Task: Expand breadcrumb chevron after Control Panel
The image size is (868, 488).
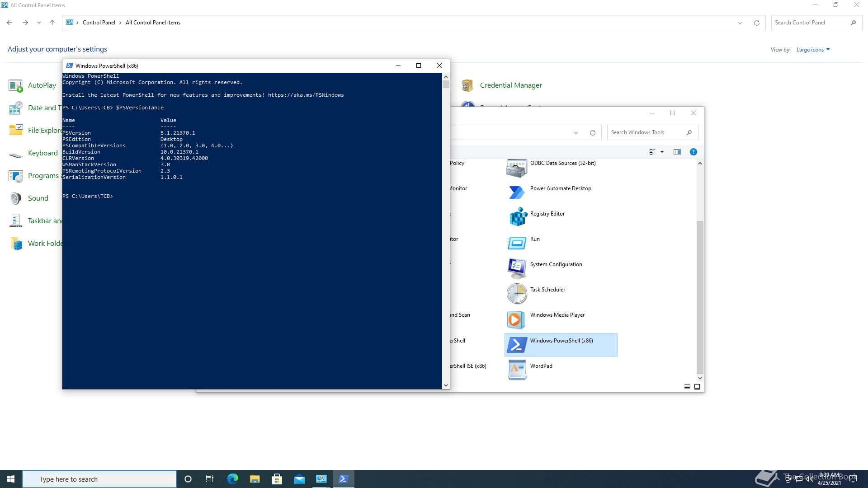Action: (120, 23)
